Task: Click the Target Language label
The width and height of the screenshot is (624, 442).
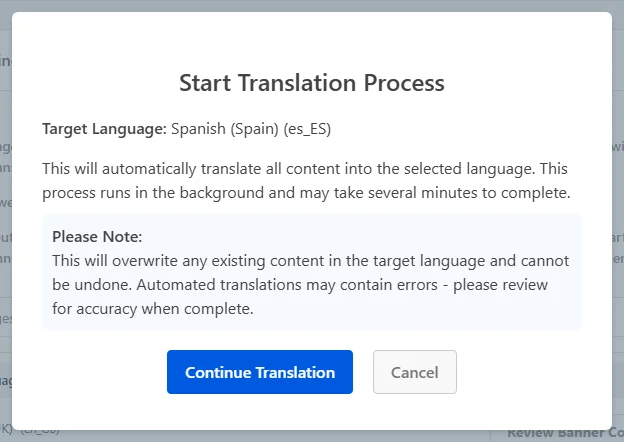Action: click(104, 129)
